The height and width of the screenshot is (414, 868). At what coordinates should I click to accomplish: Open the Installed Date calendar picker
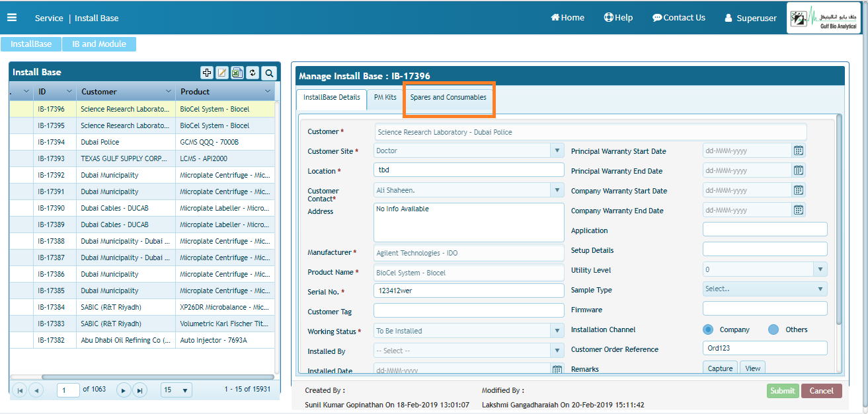pos(557,369)
